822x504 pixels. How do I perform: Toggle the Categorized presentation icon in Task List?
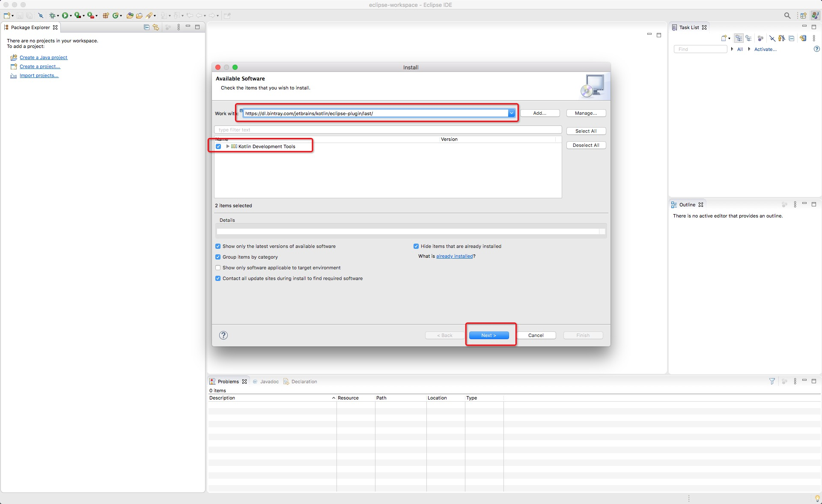click(x=739, y=39)
